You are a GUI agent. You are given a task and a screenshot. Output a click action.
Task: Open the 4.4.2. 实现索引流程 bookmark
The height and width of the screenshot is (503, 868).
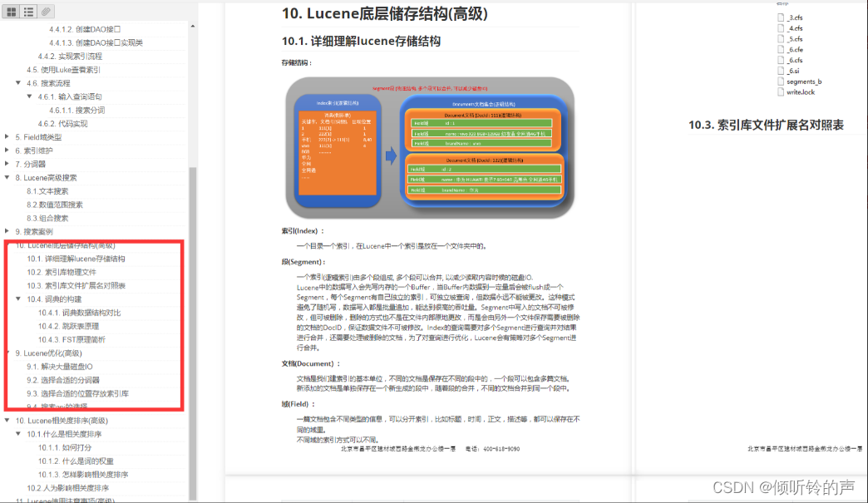tap(70, 57)
